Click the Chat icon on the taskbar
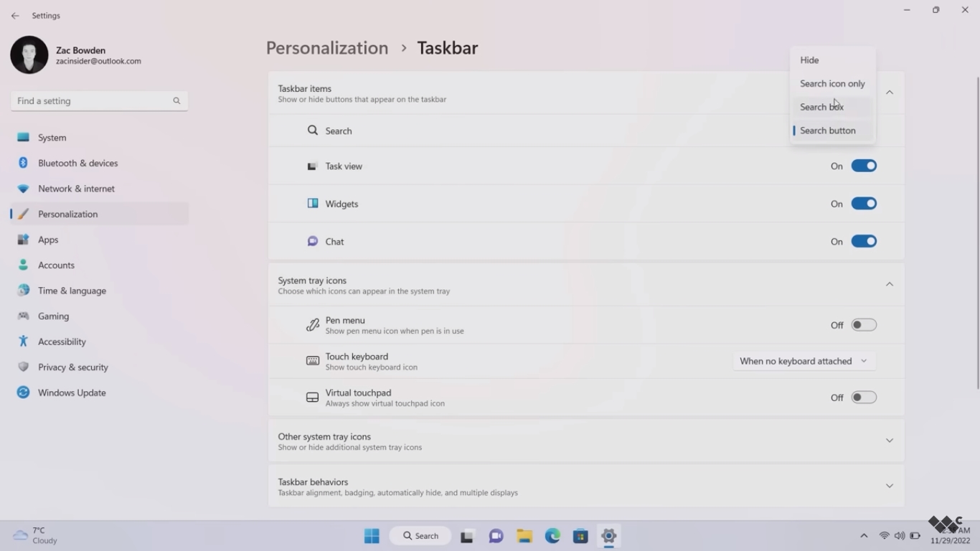The image size is (980, 551). click(496, 536)
